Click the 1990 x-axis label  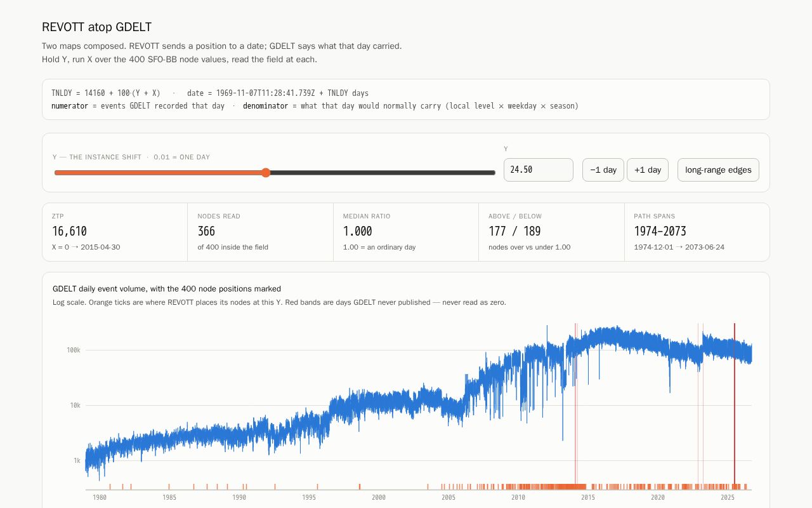click(x=239, y=498)
